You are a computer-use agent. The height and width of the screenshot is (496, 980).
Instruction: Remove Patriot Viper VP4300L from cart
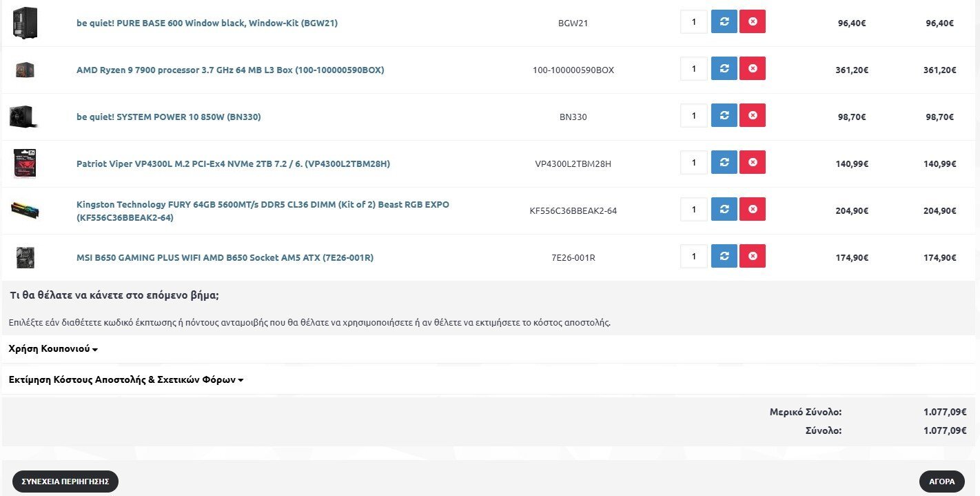point(753,162)
